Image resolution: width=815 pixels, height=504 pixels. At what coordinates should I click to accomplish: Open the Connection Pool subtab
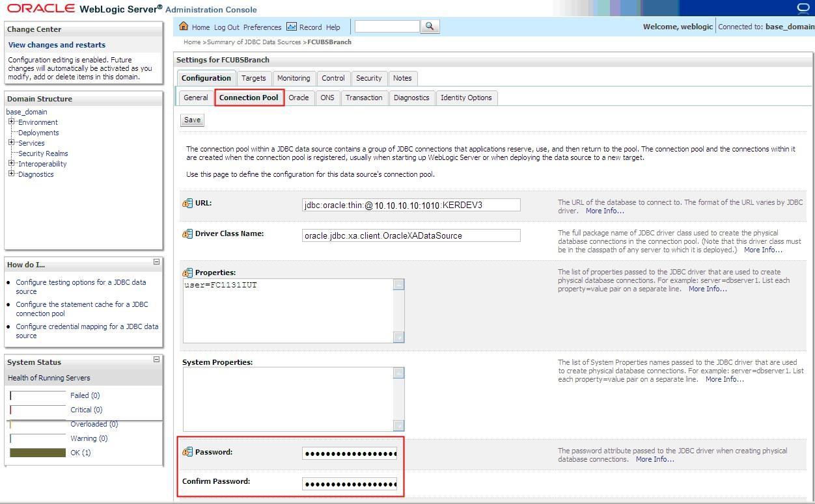(249, 98)
